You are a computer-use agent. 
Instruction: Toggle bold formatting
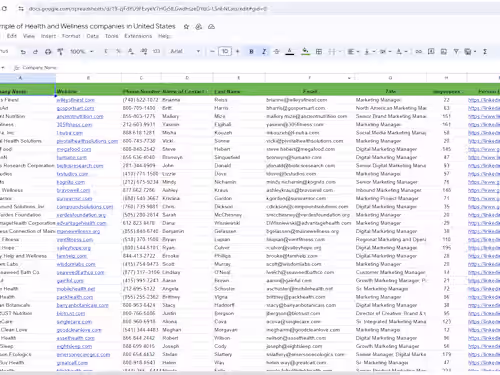(251, 51)
